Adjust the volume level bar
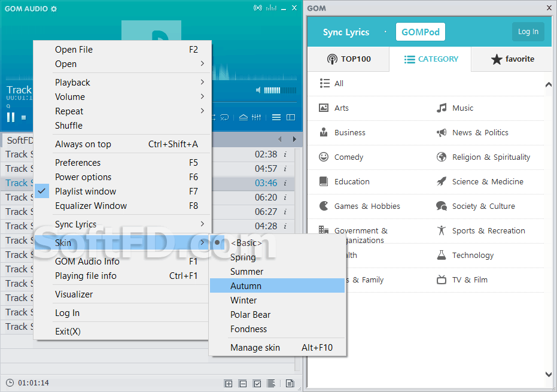This screenshot has height=392, width=557. coord(280,90)
